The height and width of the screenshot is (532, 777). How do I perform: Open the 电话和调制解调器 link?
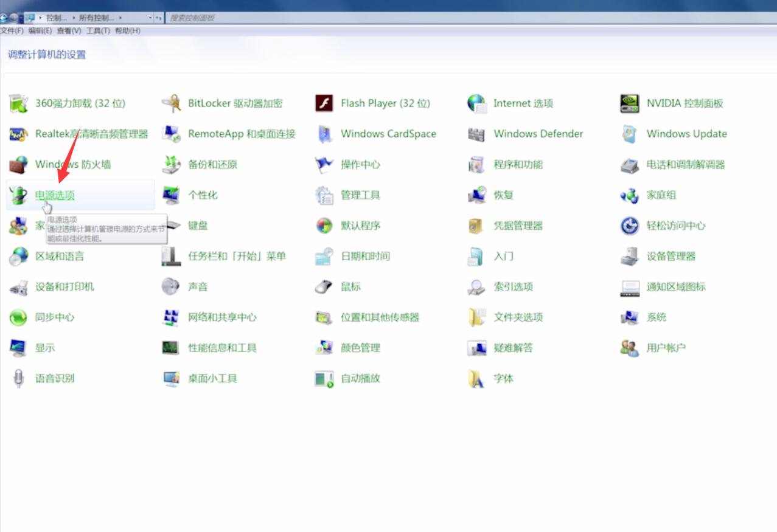coord(686,164)
